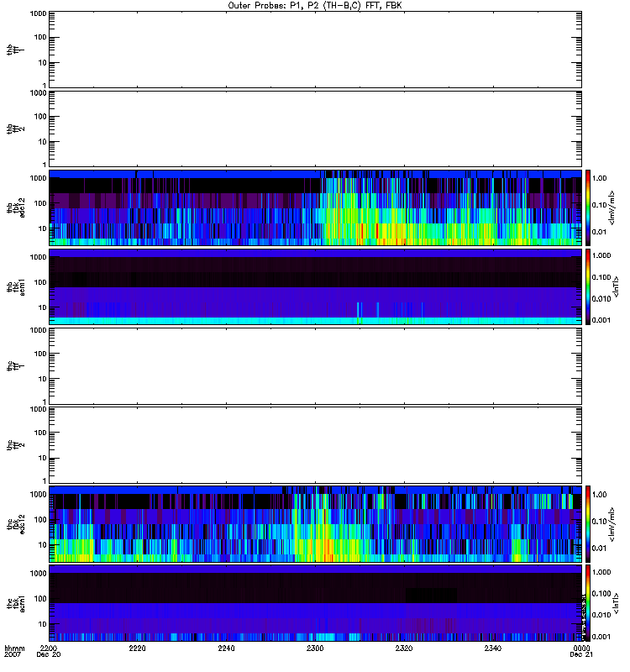Click the 100 y-axis tick of thb fbk scm1
Viewport: 630px width, 672px height.
pos(40,282)
